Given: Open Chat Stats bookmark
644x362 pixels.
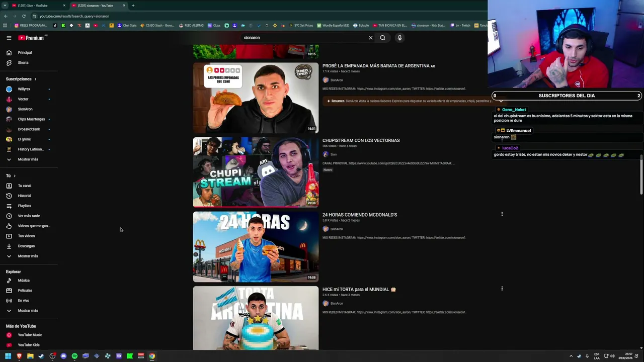Looking at the screenshot, I should click(x=127, y=26).
